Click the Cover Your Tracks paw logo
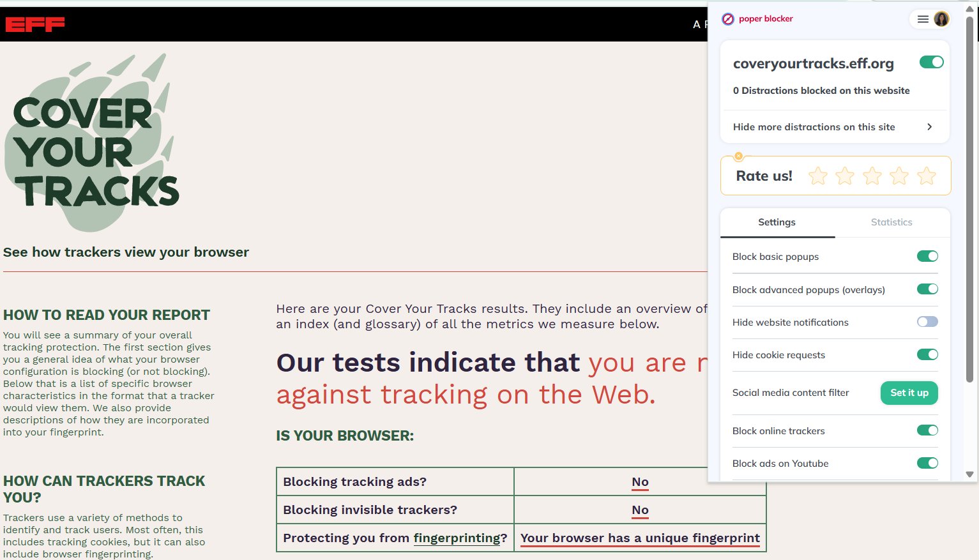The width and height of the screenshot is (979, 560). point(93,142)
